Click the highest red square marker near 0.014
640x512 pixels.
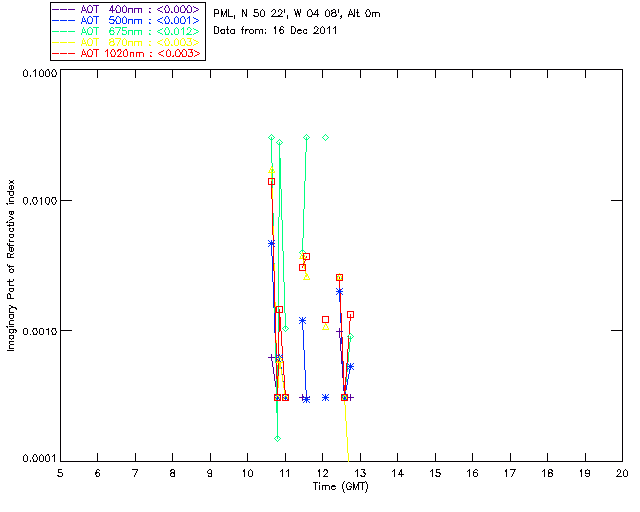[271, 182]
